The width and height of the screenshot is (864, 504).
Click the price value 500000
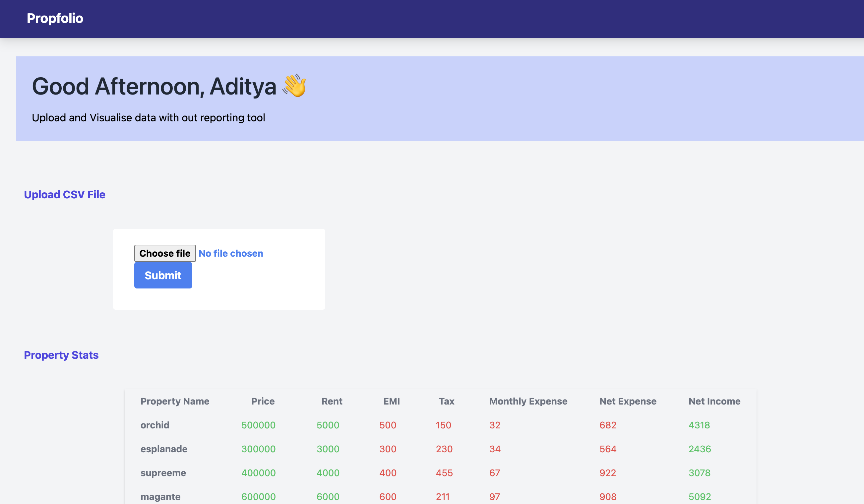pyautogui.click(x=259, y=425)
